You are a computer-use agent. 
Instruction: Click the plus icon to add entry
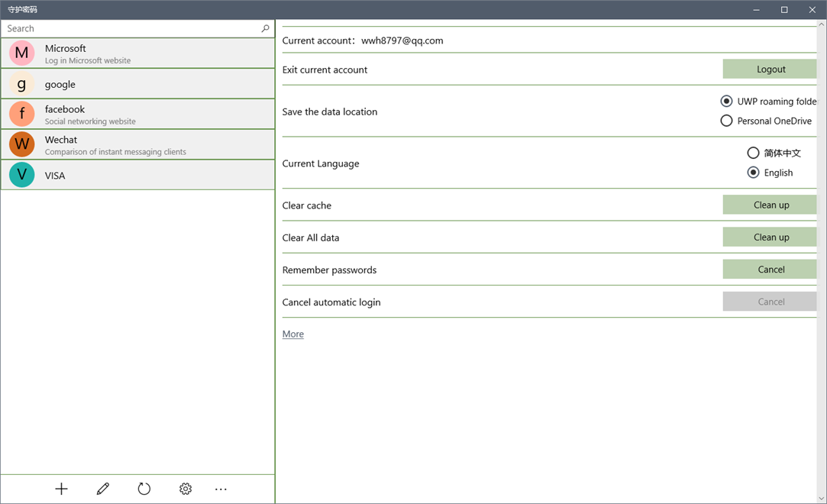pos(61,489)
